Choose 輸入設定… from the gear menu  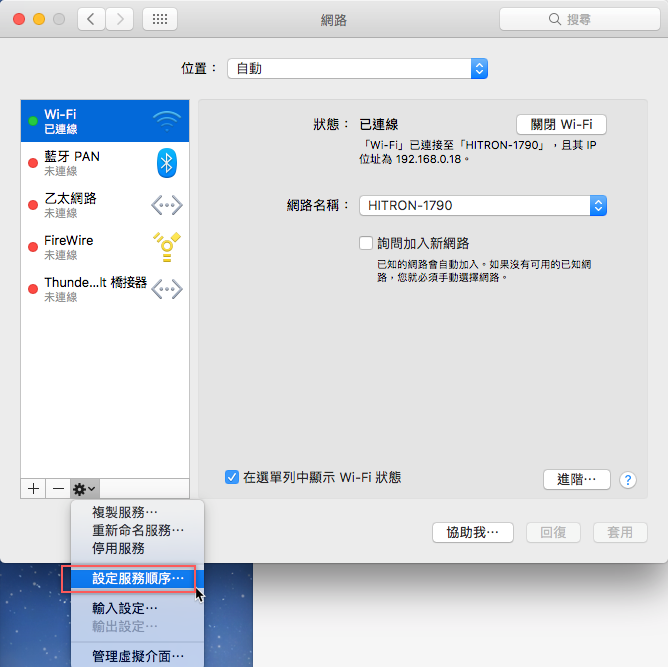[x=137, y=608]
